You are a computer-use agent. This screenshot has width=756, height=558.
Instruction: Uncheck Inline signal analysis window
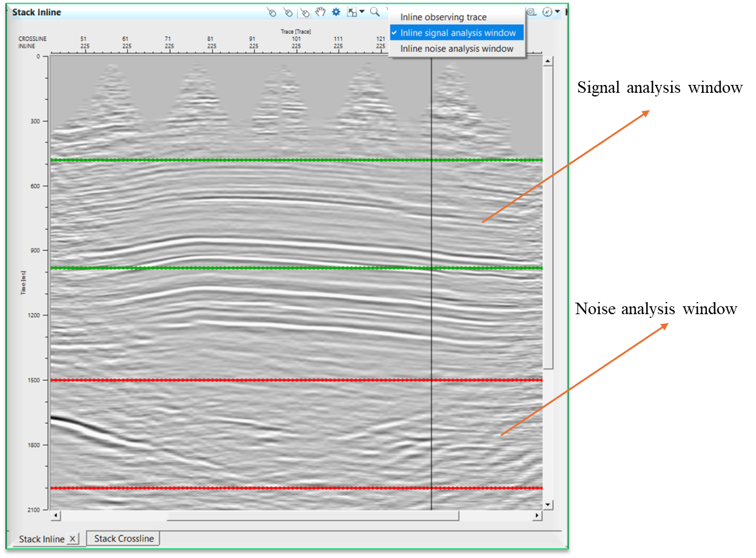(x=457, y=33)
